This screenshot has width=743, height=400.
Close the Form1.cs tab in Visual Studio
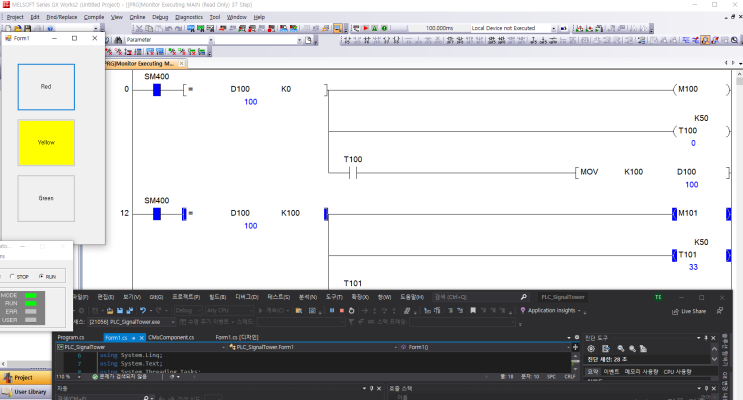141,338
